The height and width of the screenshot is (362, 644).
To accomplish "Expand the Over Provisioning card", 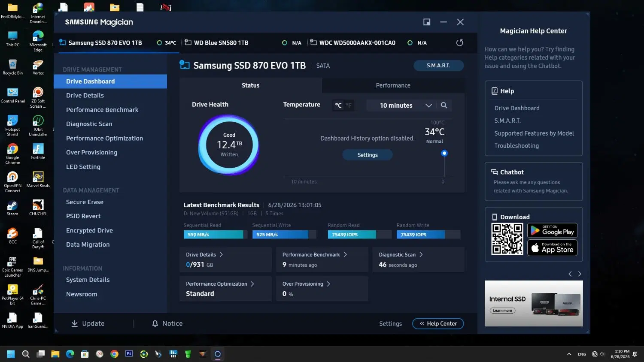I will coord(322,289).
